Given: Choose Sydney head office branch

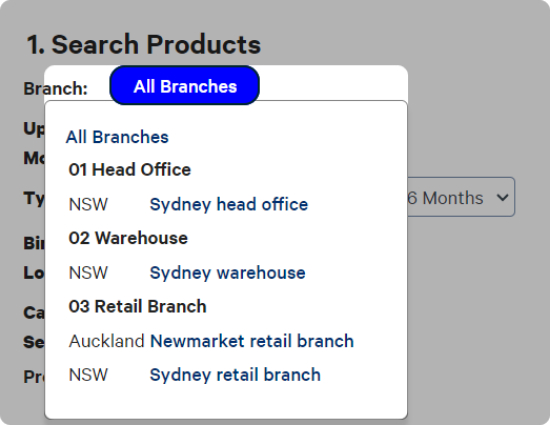Looking at the screenshot, I should click(x=229, y=204).
